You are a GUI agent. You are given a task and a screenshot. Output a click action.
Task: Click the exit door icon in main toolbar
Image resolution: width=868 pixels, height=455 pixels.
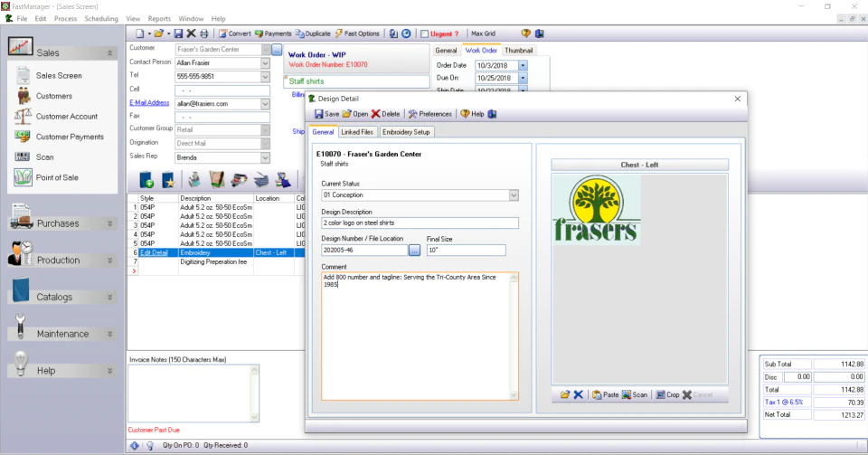pos(539,33)
